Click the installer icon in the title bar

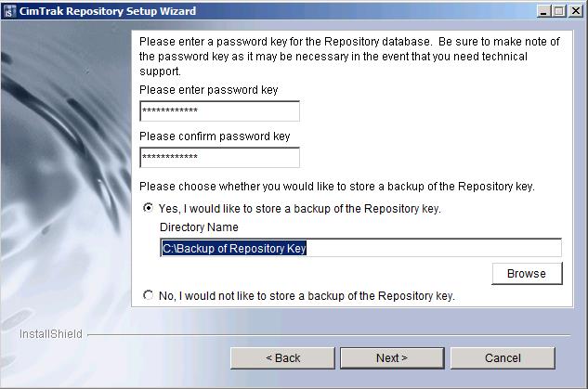(x=10, y=11)
